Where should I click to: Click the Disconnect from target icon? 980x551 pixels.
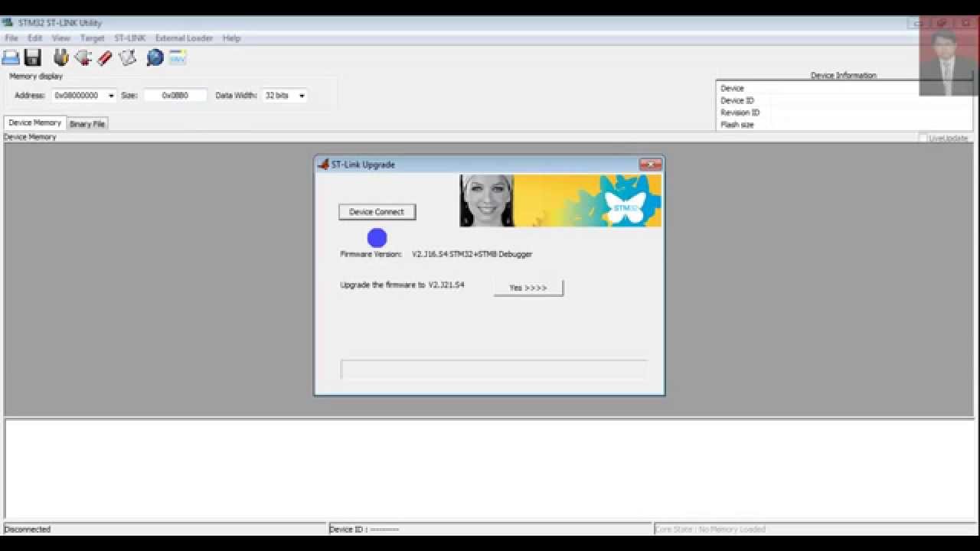pyautogui.click(x=83, y=57)
